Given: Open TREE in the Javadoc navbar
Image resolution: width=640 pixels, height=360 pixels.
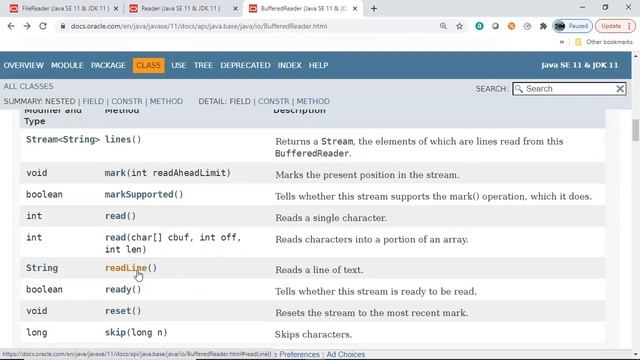Looking at the screenshot, I should tap(203, 65).
